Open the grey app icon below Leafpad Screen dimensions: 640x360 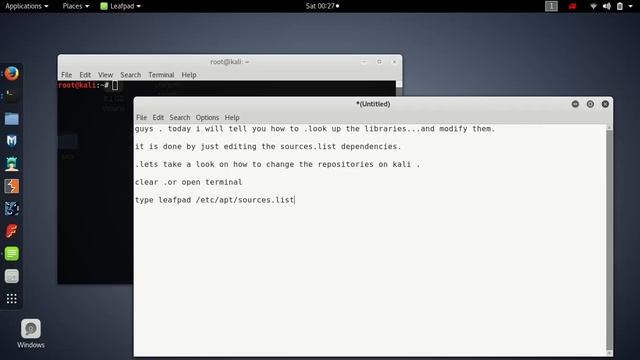click(11, 276)
